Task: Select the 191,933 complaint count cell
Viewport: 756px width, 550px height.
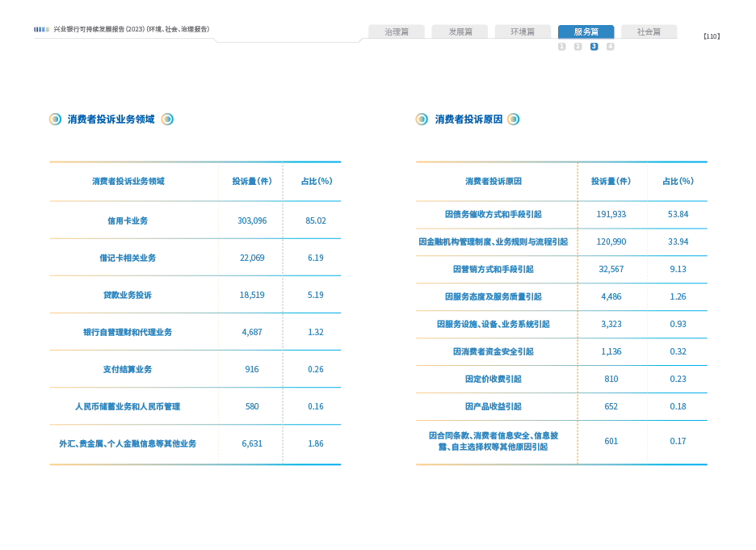Action: click(x=611, y=215)
